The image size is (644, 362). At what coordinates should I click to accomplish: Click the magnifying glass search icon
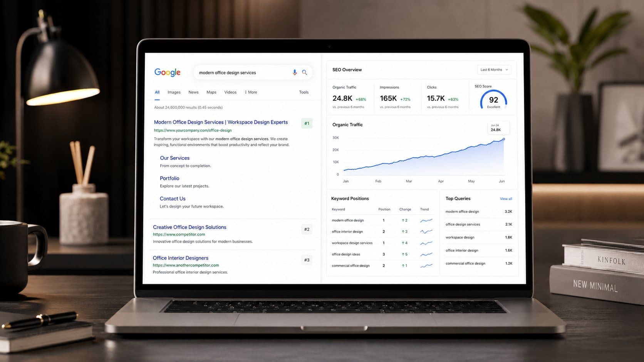click(304, 72)
